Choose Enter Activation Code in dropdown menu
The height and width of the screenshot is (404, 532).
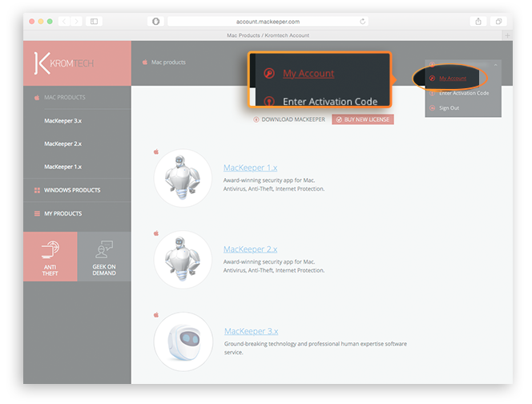click(x=464, y=93)
